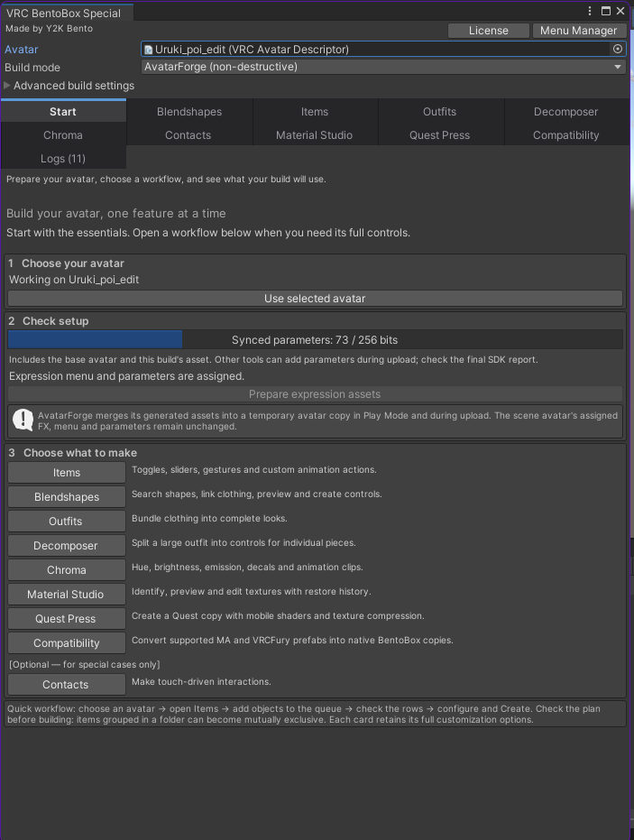
Task: Open the Blendshapes workflow button
Action: coord(67,496)
